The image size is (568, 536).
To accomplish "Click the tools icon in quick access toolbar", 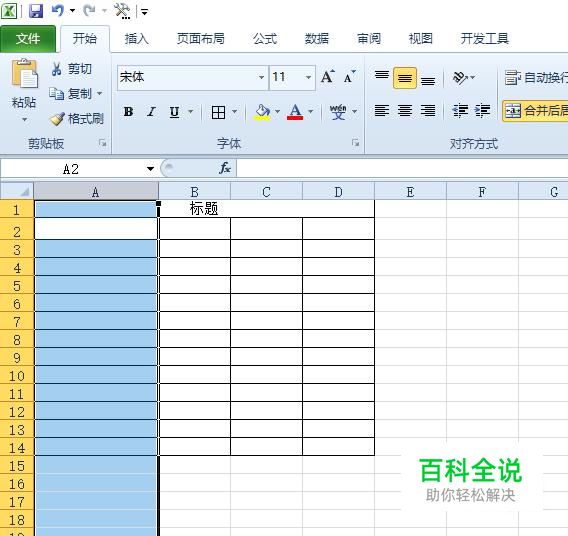I will (122, 11).
